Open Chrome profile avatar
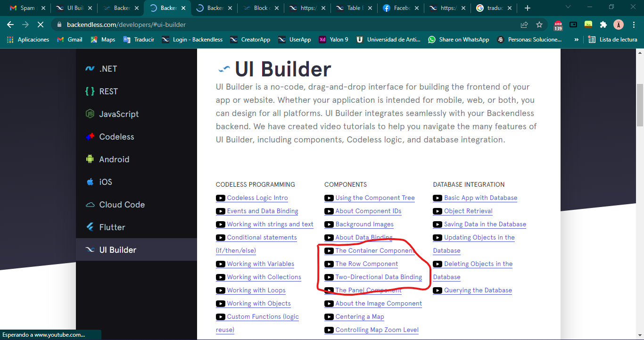This screenshot has height=340, width=644. tap(619, 25)
